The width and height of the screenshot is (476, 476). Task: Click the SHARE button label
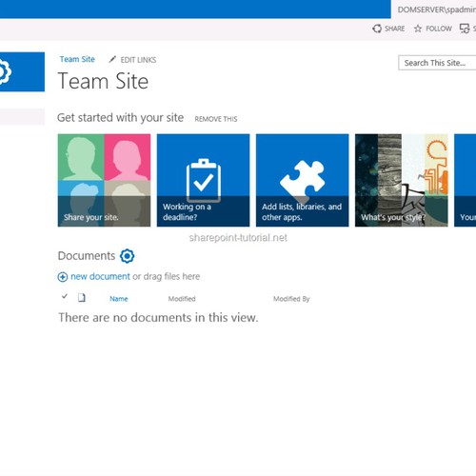point(394,29)
